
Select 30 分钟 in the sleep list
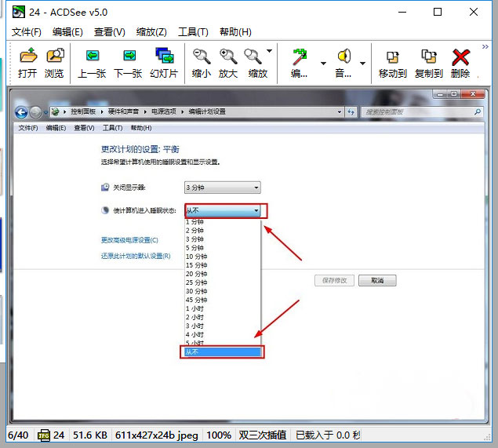(x=223, y=291)
